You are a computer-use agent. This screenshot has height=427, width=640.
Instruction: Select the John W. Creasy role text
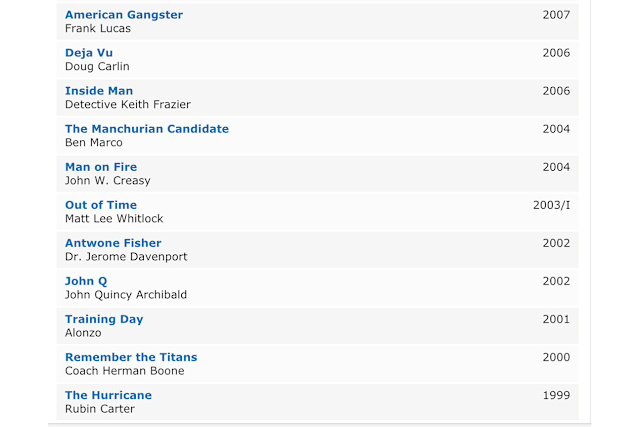[x=108, y=180]
